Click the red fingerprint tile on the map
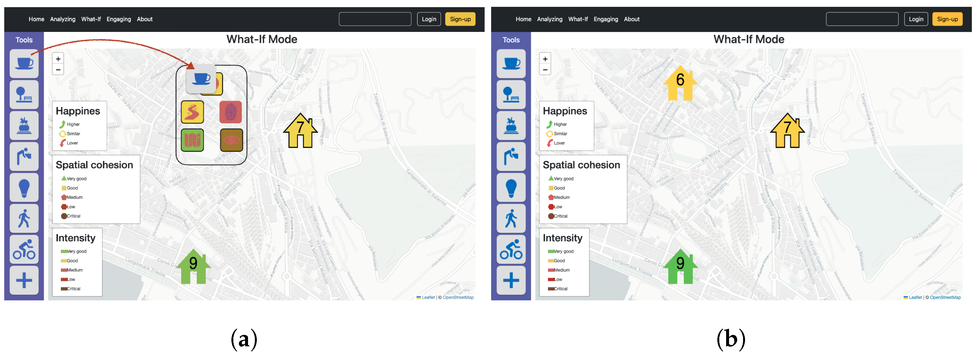This screenshot has width=980, height=358. pos(230,112)
